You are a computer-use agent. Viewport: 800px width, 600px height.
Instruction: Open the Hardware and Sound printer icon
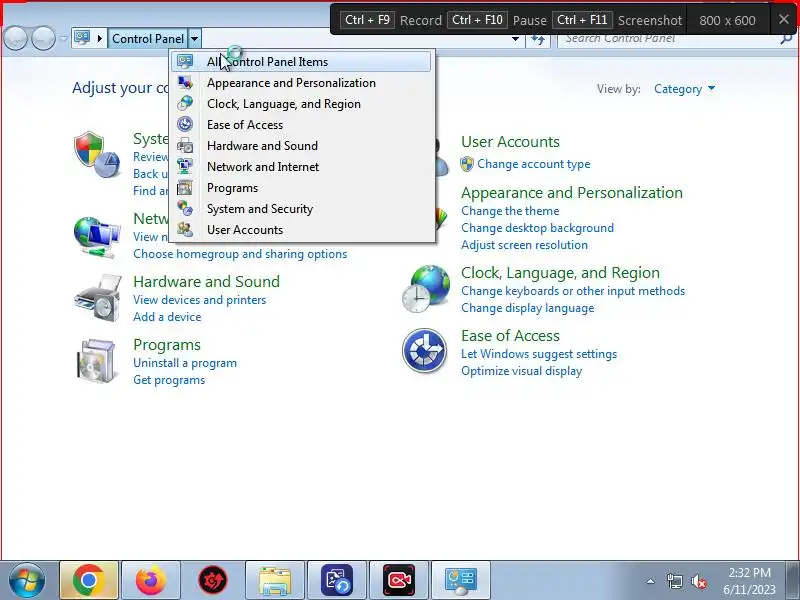(98, 298)
